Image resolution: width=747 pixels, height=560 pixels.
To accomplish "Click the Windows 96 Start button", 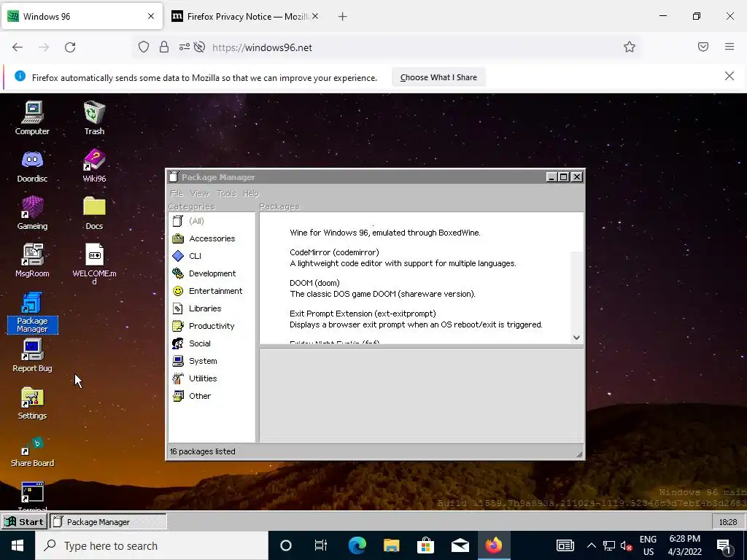I will pyautogui.click(x=24, y=522).
